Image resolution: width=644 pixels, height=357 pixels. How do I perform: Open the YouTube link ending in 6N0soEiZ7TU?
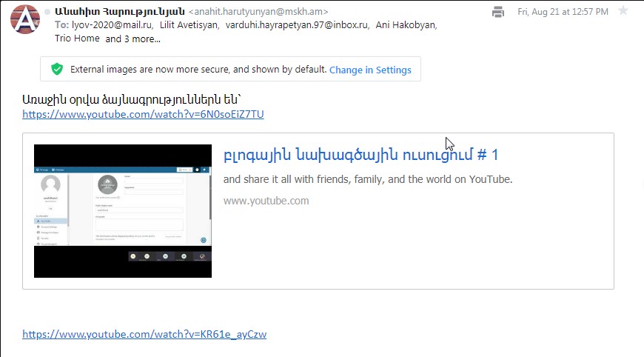coord(143,114)
